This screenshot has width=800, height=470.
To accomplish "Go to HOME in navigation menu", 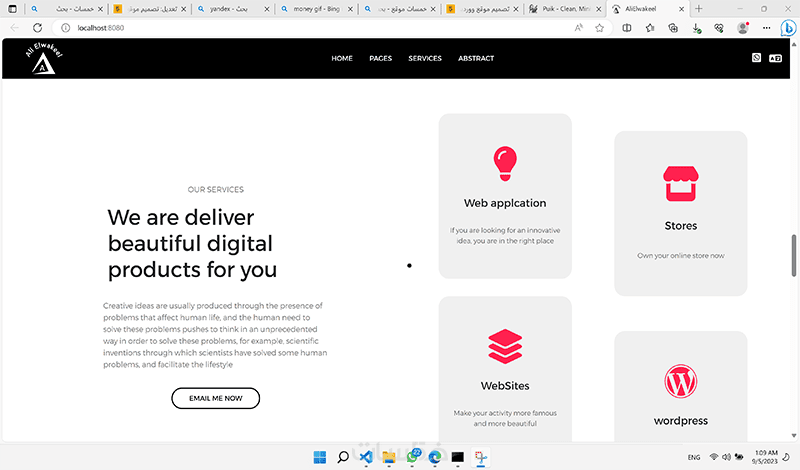I will pos(342,58).
